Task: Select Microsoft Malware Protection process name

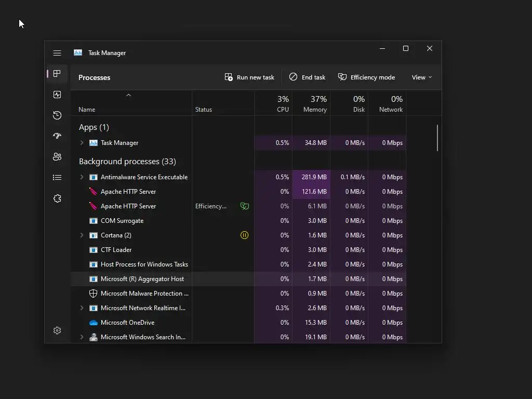Action: pyautogui.click(x=144, y=294)
